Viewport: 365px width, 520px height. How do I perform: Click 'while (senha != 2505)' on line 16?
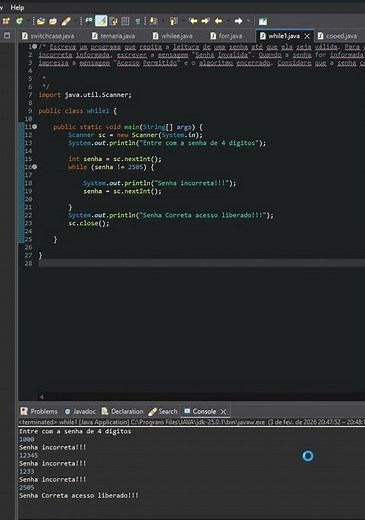pos(107,167)
